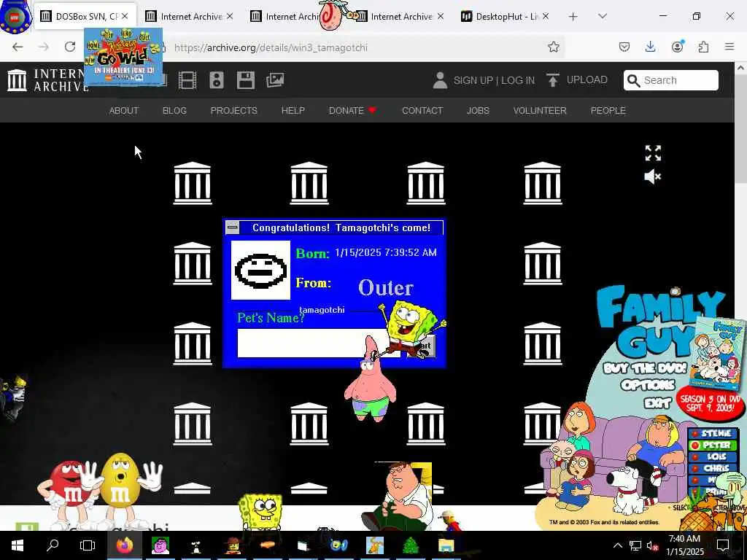The height and width of the screenshot is (560, 747).
Task: Click EXIT in Family Guy panel
Action: pos(657,403)
